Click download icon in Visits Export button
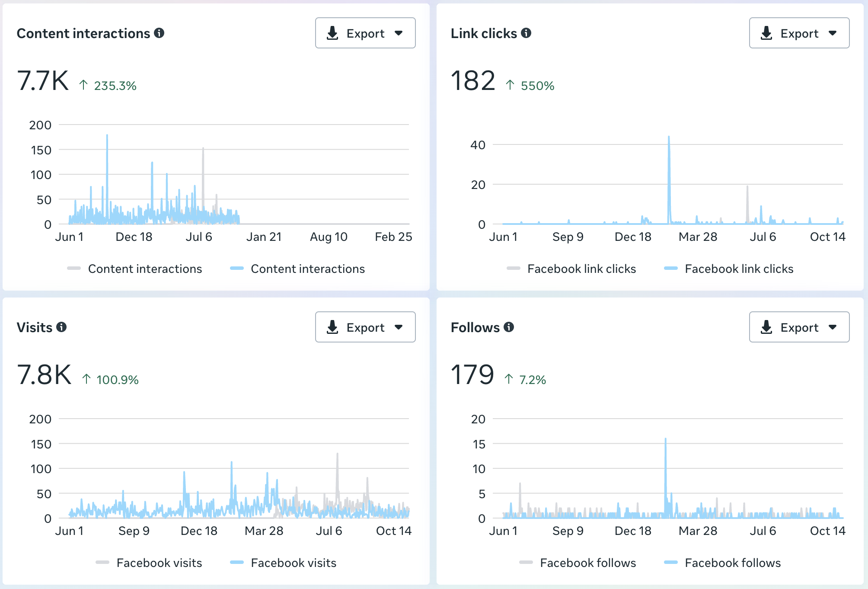 click(332, 327)
